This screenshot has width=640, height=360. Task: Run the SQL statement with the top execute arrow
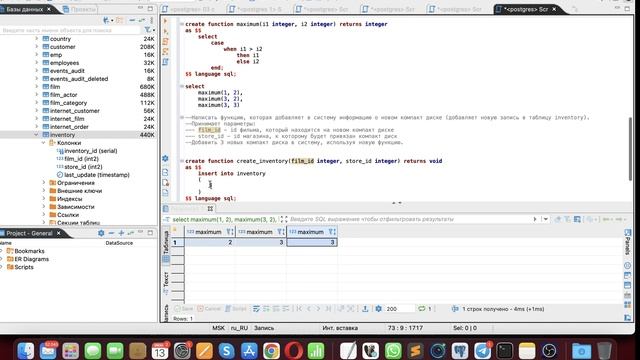(x=165, y=21)
